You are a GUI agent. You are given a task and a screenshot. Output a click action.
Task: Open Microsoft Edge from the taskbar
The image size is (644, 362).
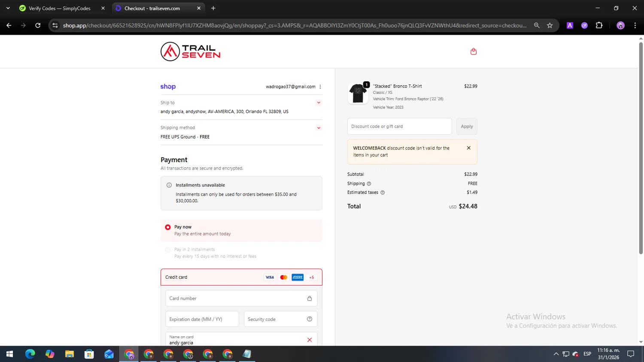click(30, 354)
